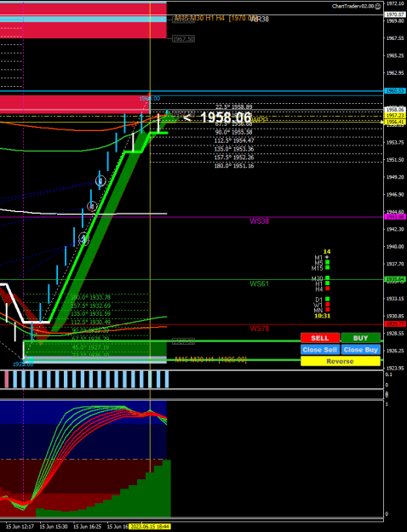The image size is (407, 532).
Task: Click the 10:31 candle timer text
Action: [x=322, y=316]
